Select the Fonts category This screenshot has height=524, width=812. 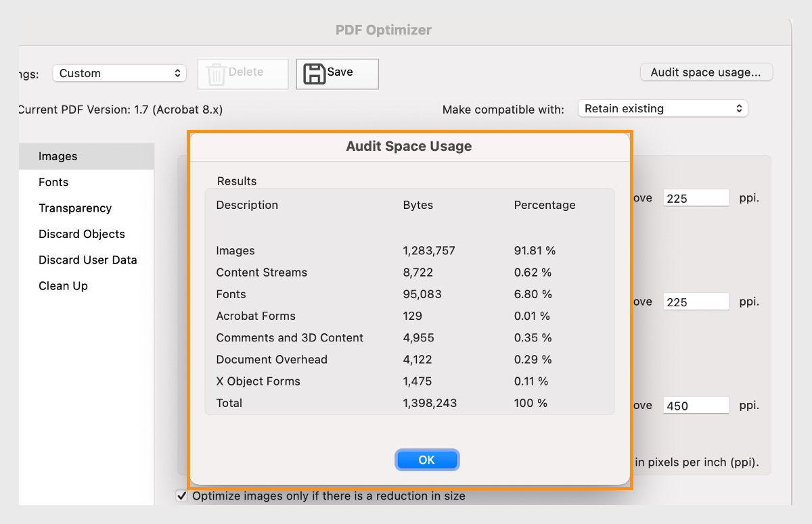point(53,182)
